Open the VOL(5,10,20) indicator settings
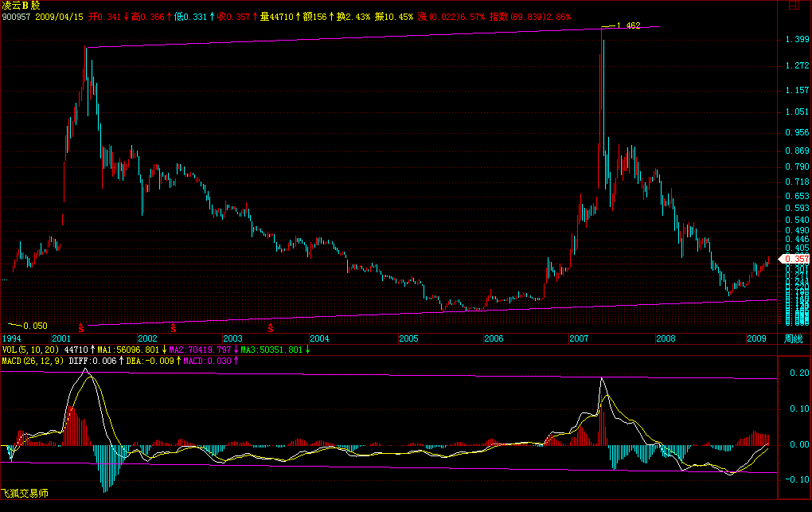This screenshot has height=512, width=812. pos(30,350)
